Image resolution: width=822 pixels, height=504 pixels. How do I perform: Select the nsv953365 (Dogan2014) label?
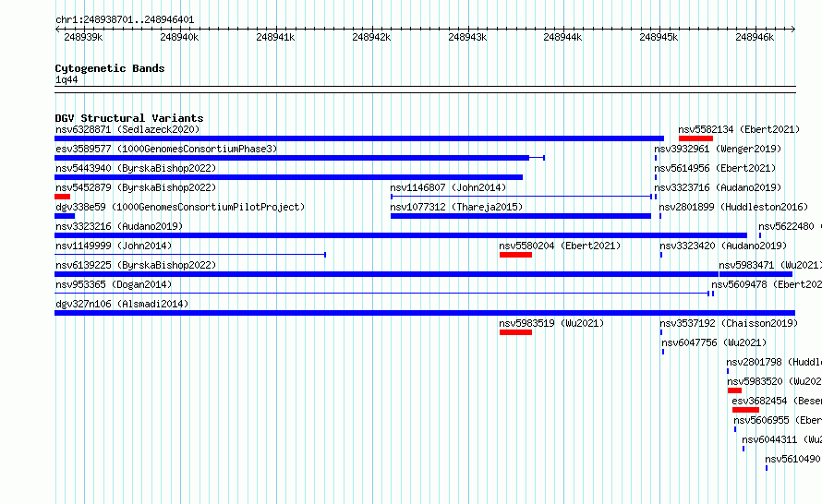pos(114,284)
